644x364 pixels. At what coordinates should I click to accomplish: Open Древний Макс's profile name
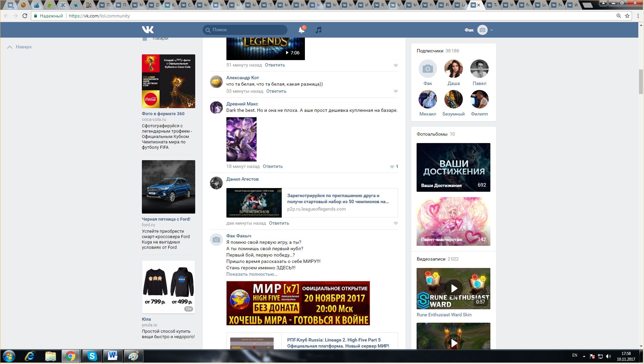(x=242, y=104)
